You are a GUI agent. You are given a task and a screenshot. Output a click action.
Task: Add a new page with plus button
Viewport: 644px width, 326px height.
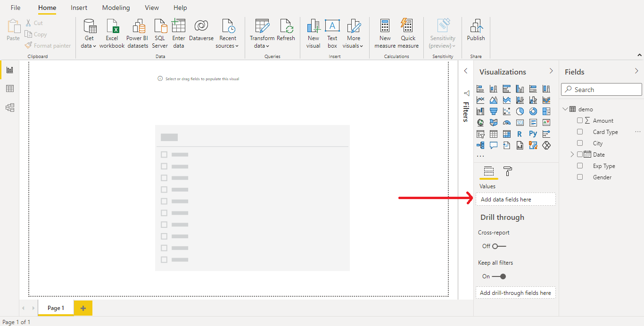coord(83,308)
